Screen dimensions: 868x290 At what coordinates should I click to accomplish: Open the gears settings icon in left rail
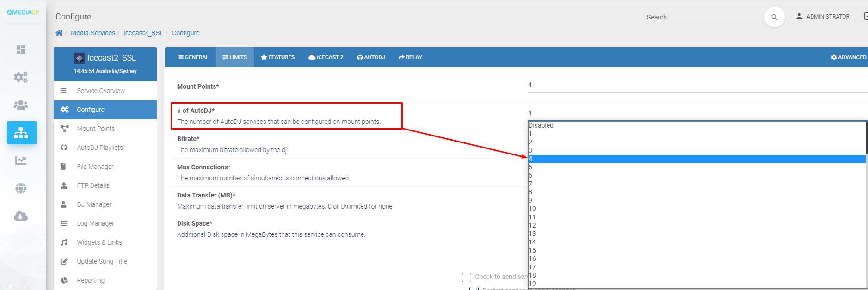21,77
